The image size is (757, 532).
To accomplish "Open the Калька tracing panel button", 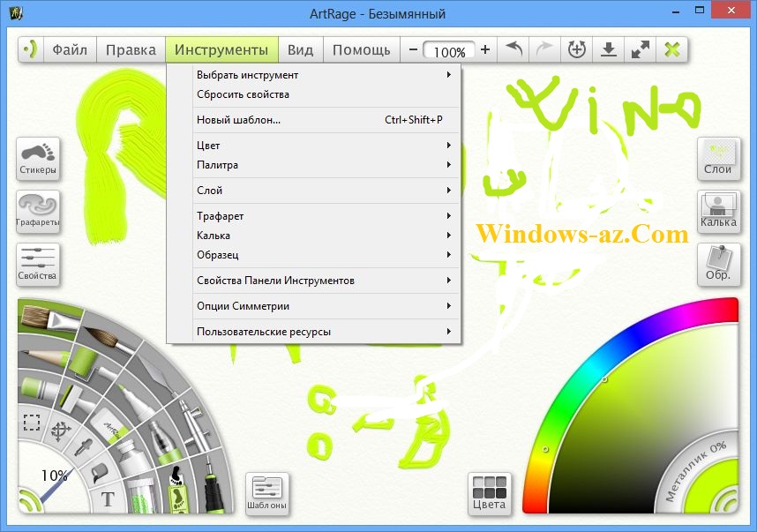I will (718, 212).
